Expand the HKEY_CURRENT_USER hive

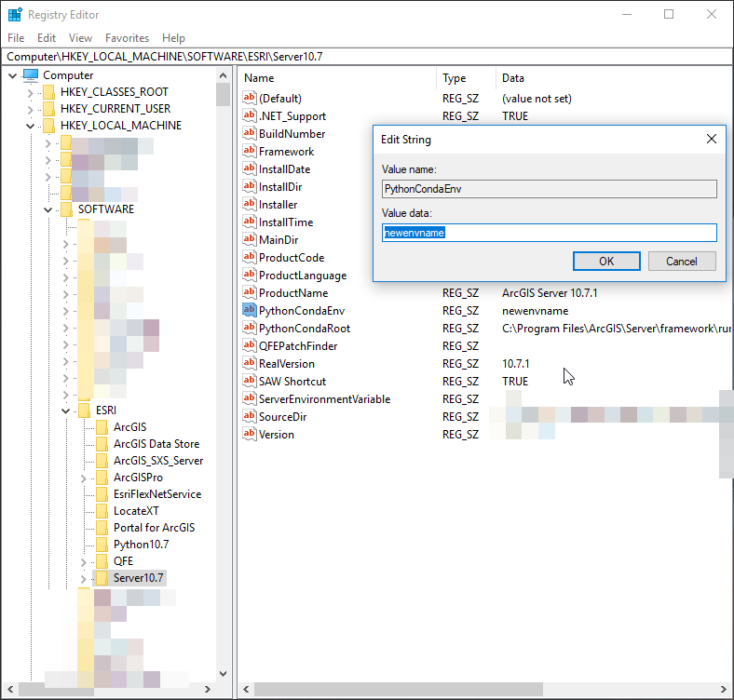30,109
